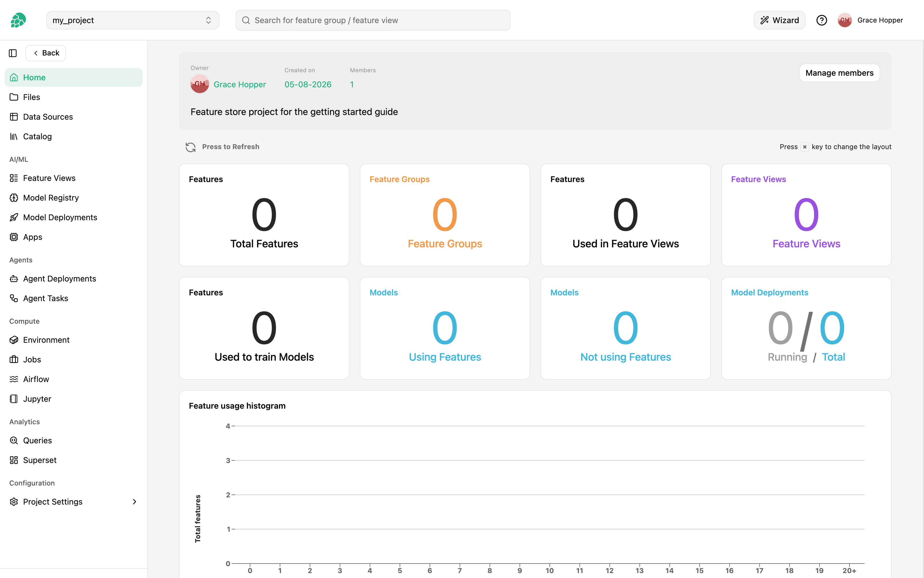Open Jobs in sidebar
The width and height of the screenshot is (924, 578).
click(x=73, y=359)
